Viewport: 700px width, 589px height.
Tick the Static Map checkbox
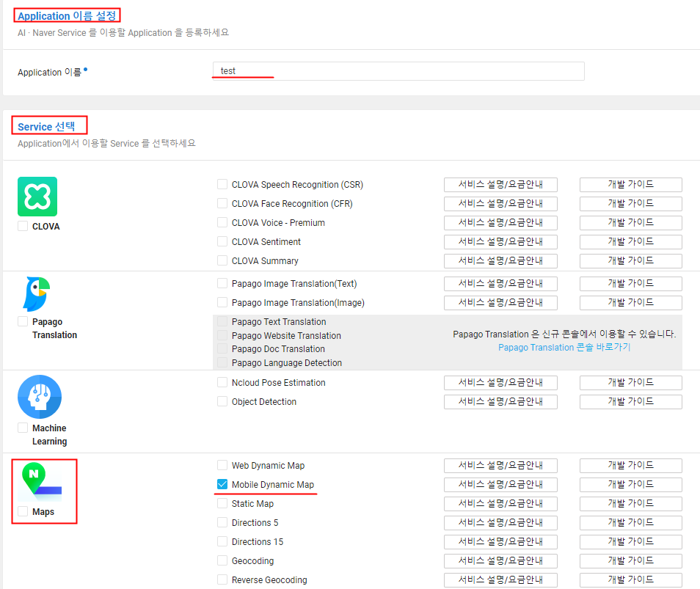click(222, 503)
